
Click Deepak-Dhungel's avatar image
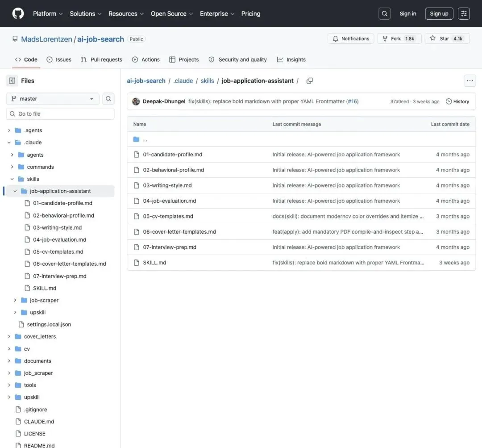click(x=136, y=101)
